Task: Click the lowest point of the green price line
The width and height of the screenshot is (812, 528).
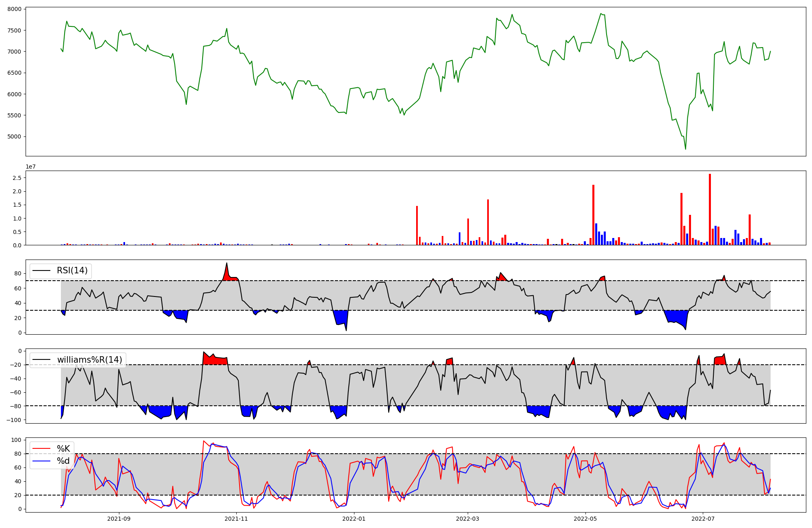Action: click(x=685, y=149)
